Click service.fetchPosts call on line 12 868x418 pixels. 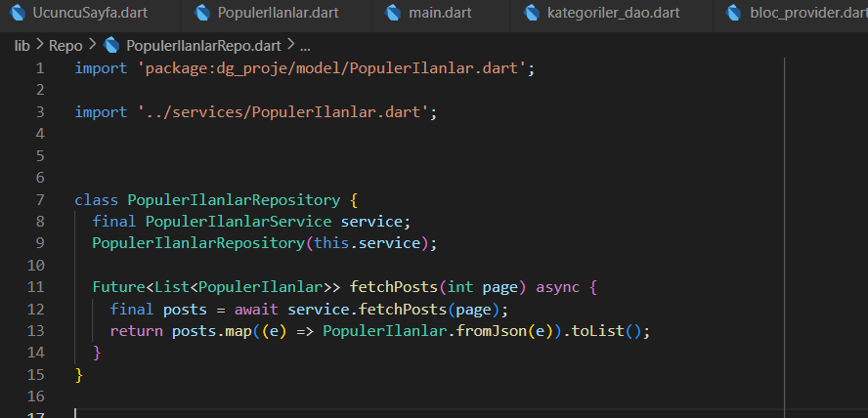click(x=367, y=309)
